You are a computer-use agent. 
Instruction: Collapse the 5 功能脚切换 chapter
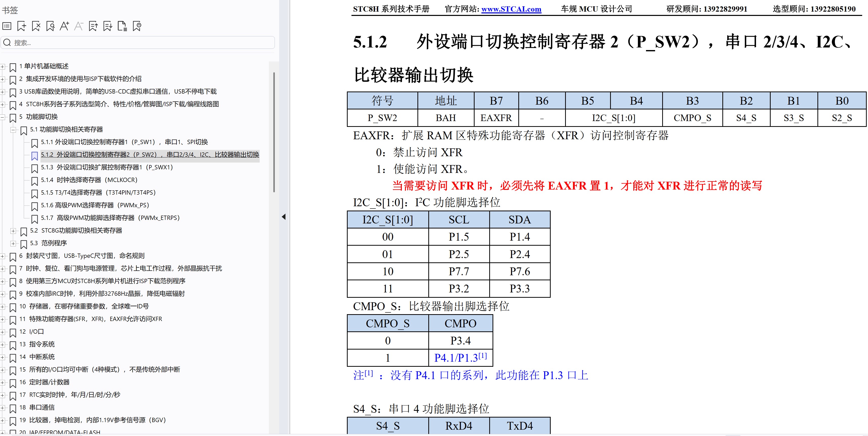point(3,117)
